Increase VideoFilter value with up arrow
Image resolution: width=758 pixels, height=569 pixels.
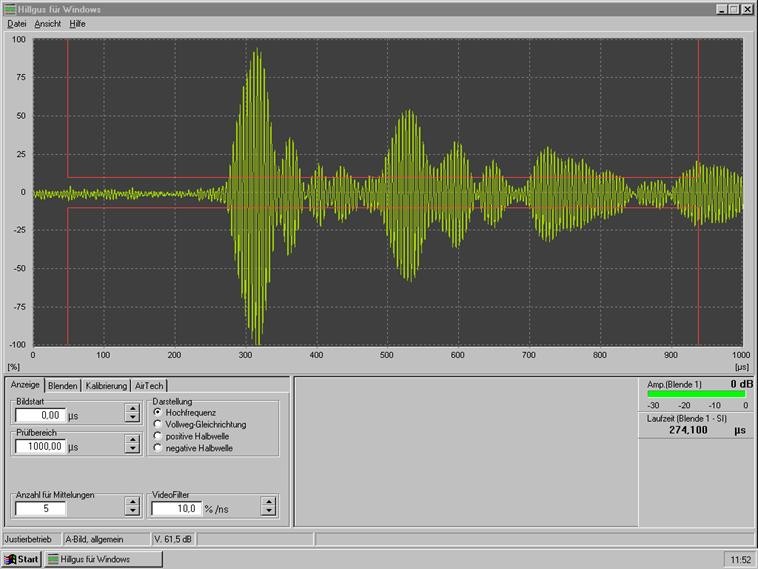tap(268, 502)
